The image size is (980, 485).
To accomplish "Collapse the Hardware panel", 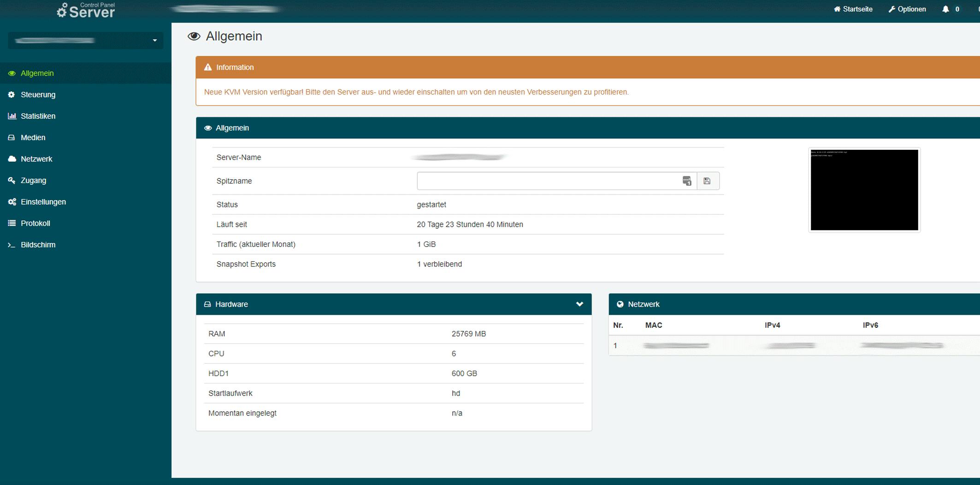I will point(579,304).
